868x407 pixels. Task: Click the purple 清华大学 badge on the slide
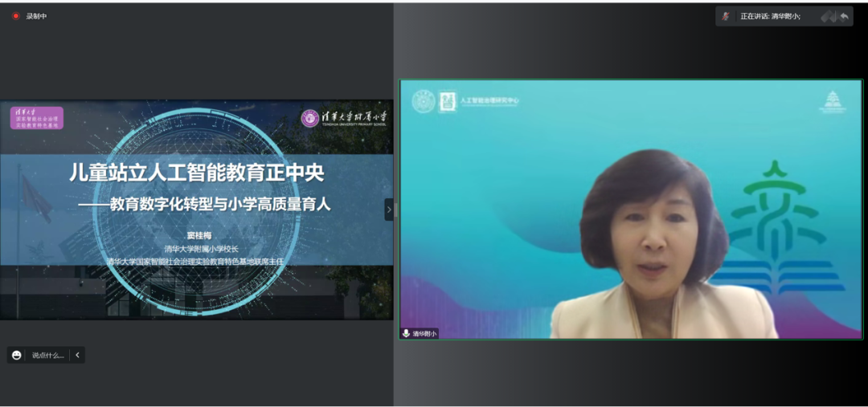[36, 118]
